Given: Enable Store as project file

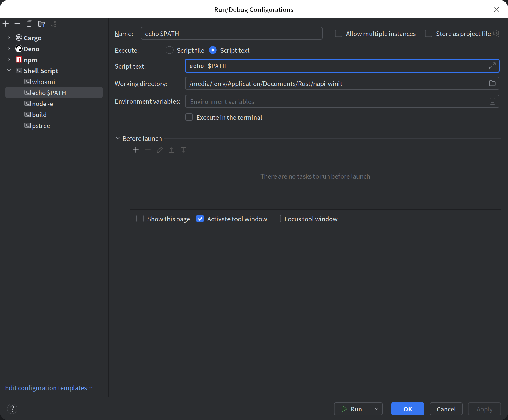Looking at the screenshot, I should click(x=429, y=33).
